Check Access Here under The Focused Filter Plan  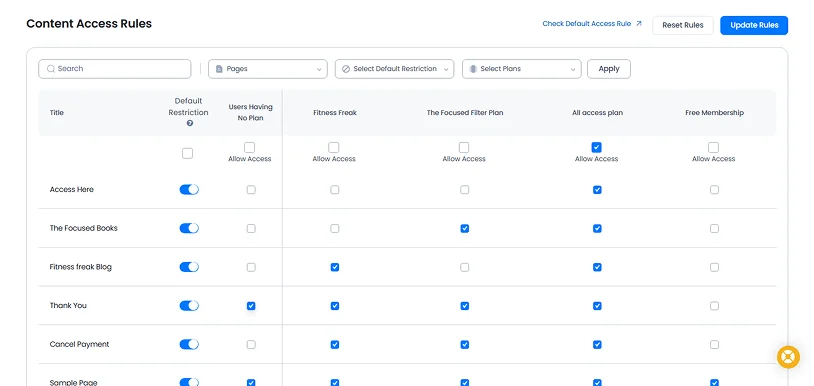465,190
